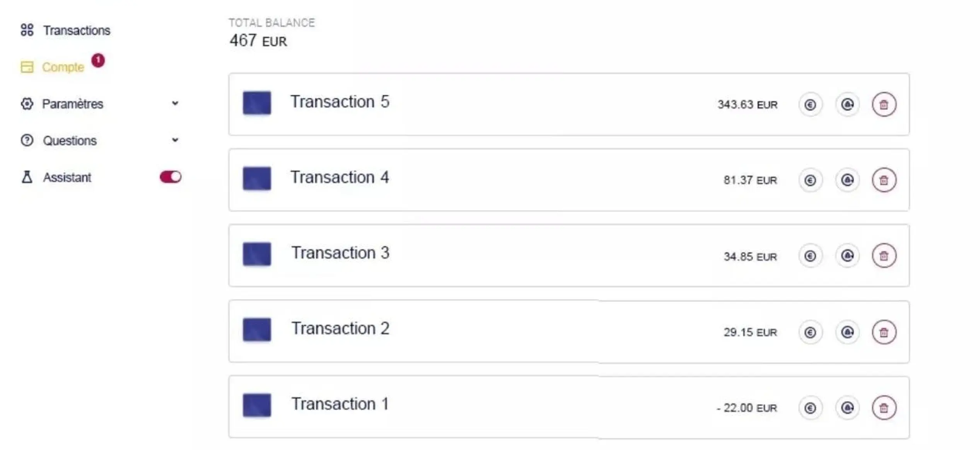Open the Compte menu item
980x450 pixels.
pyautogui.click(x=63, y=67)
